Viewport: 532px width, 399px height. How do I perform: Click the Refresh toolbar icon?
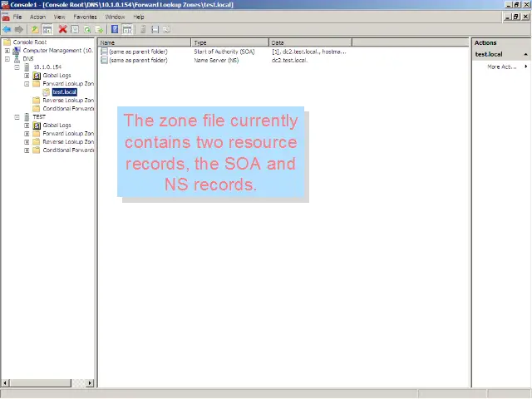tap(87, 29)
